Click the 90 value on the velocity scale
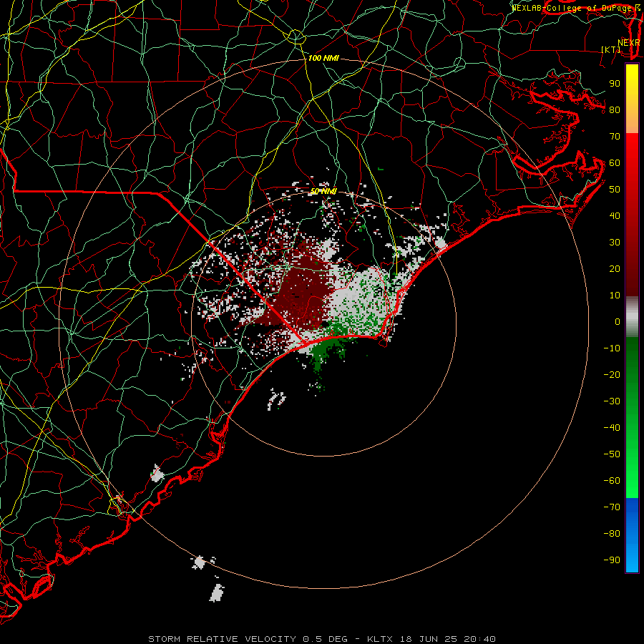This screenshot has width=644, height=644. pos(615,84)
